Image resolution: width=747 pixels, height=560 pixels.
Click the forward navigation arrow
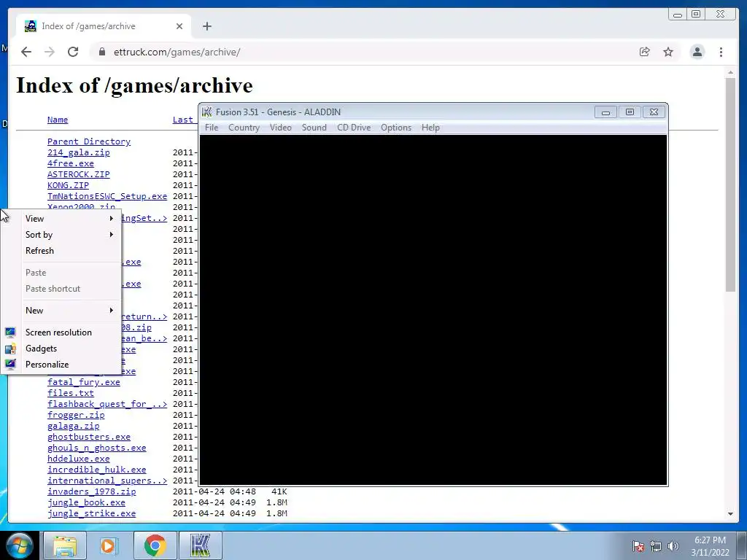pos(50,52)
